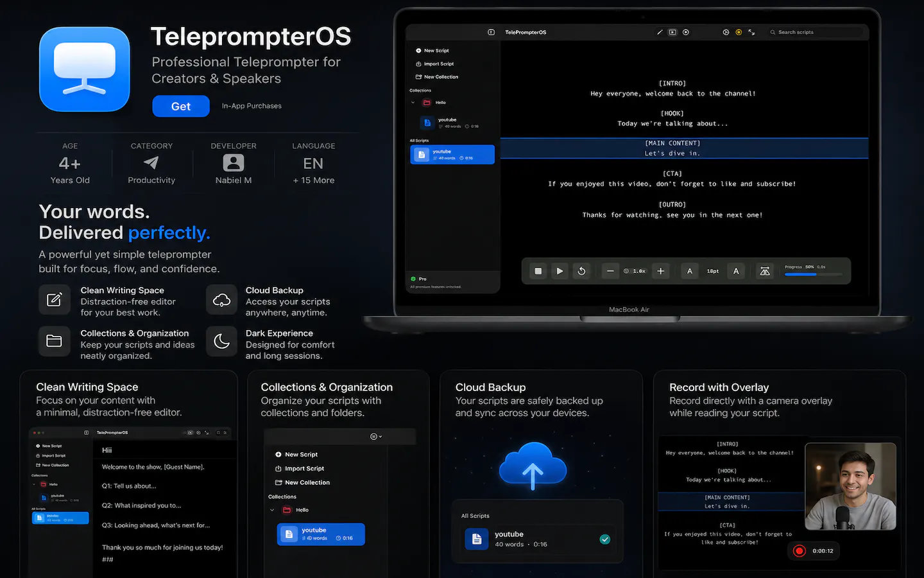The image size is (924, 578).
Task: Increase speed with the plus button
Action: point(660,271)
